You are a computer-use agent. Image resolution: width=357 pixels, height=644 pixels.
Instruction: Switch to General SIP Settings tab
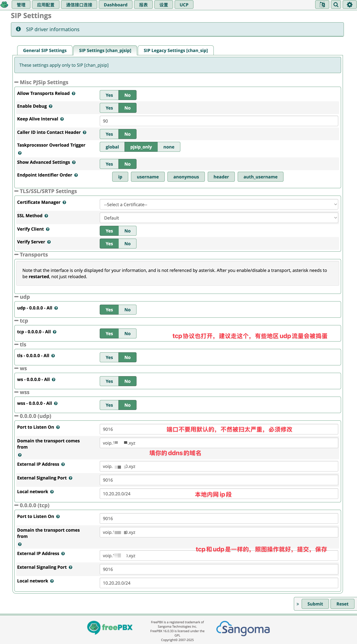45,50
